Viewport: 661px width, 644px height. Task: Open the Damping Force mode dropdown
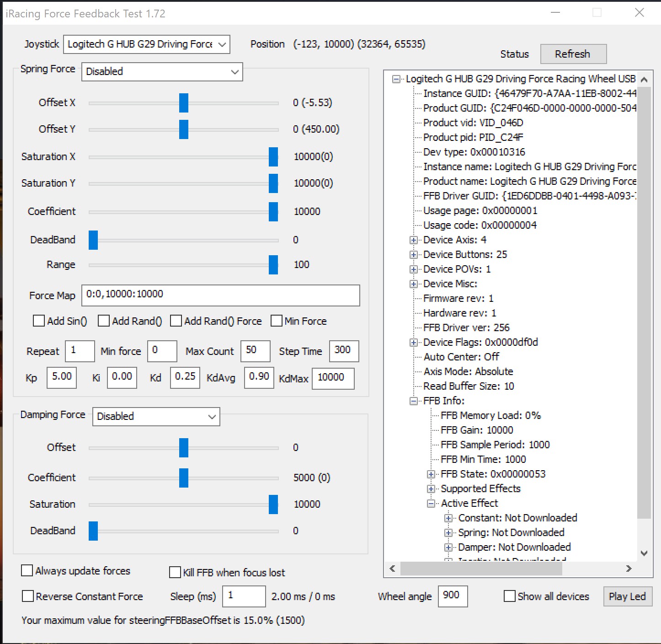tap(156, 417)
